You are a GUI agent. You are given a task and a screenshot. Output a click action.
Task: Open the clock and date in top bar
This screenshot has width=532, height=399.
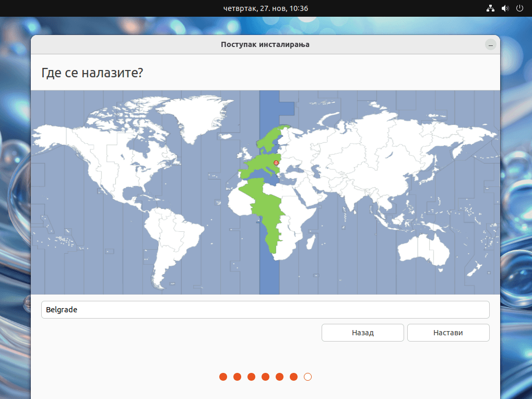click(x=266, y=8)
